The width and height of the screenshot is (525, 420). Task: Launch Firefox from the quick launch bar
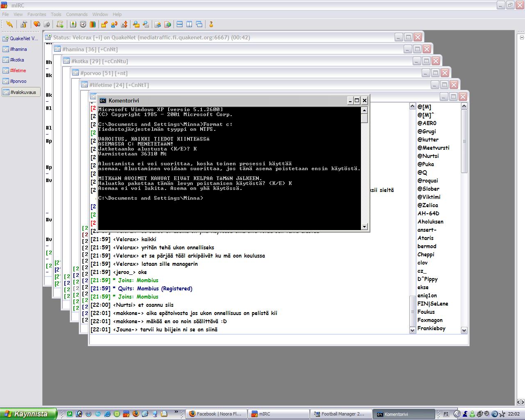136,414
